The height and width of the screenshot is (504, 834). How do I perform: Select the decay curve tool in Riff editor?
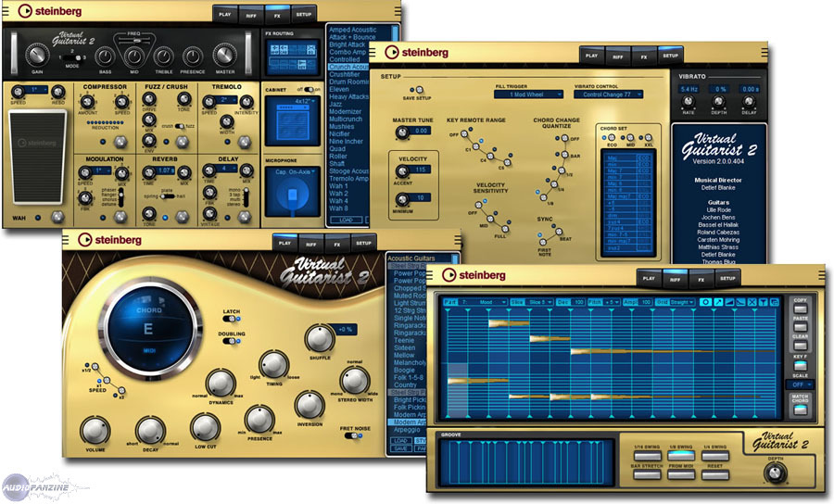(x=741, y=302)
